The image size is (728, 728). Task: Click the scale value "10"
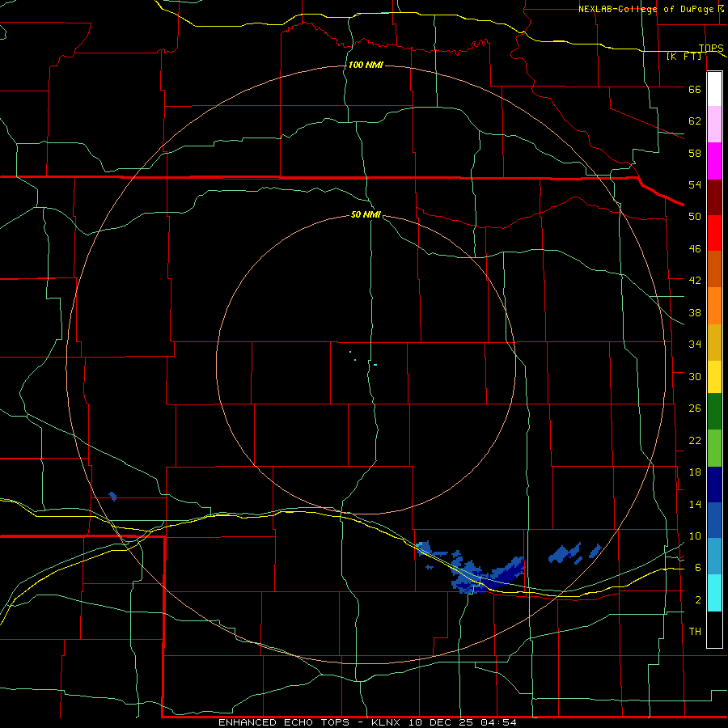pos(695,536)
